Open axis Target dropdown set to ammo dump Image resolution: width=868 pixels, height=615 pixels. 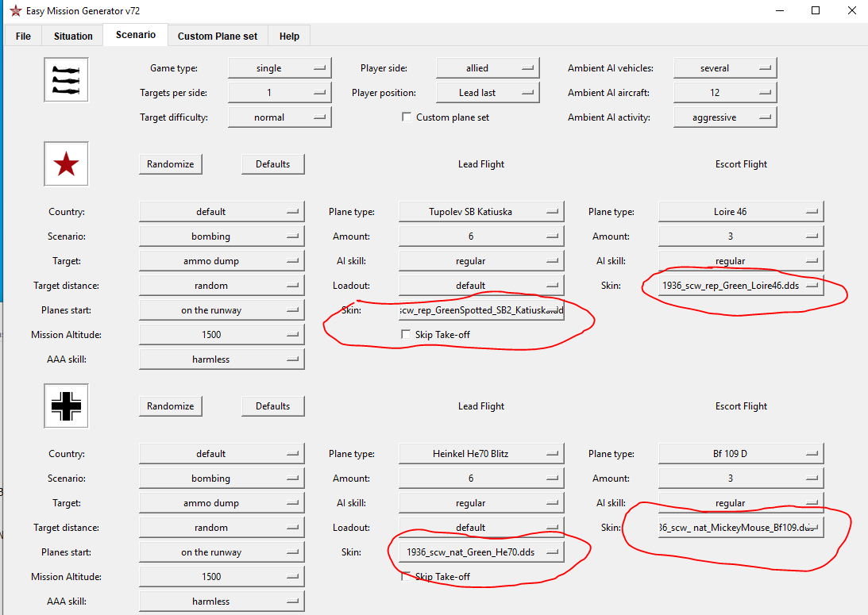click(x=222, y=503)
